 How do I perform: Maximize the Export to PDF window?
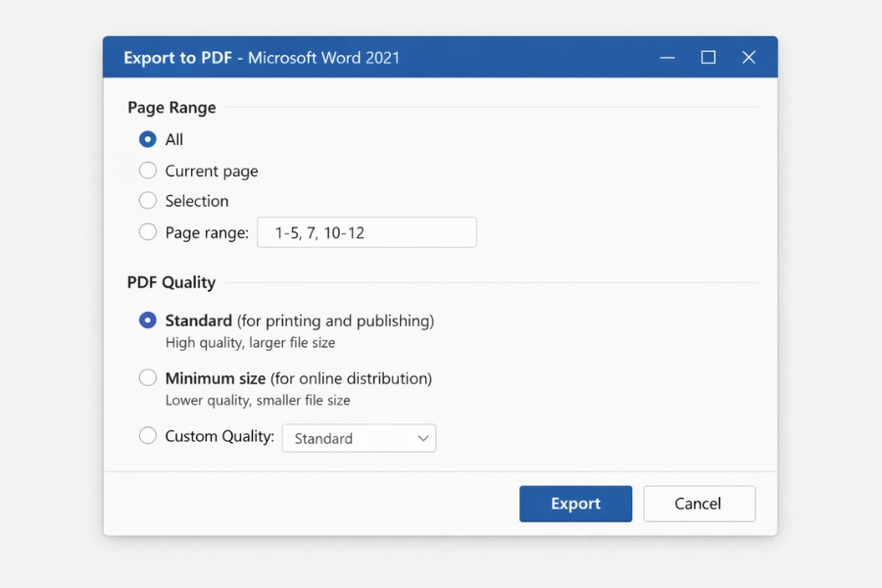point(708,58)
